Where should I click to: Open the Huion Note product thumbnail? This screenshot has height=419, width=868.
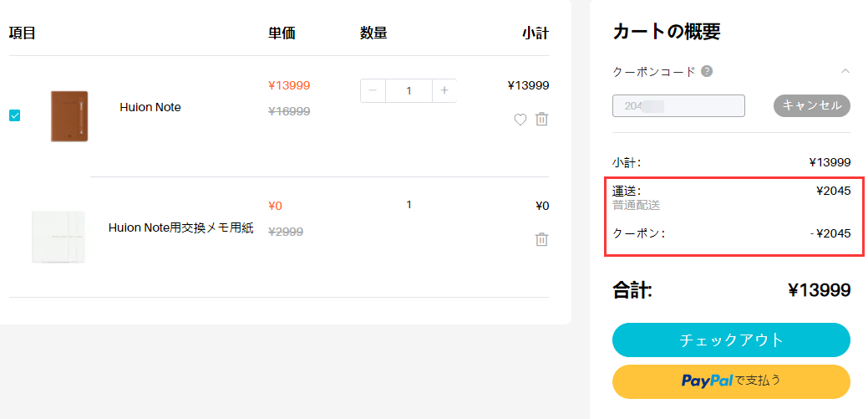(x=69, y=116)
